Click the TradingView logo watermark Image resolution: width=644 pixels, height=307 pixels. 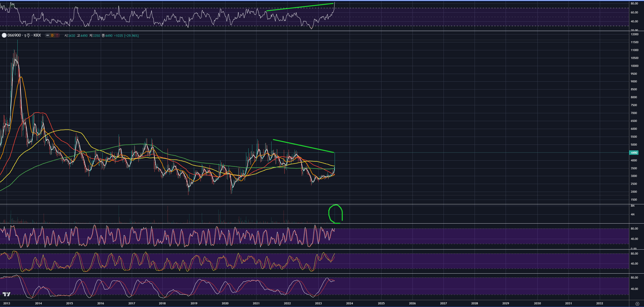tap(6, 294)
